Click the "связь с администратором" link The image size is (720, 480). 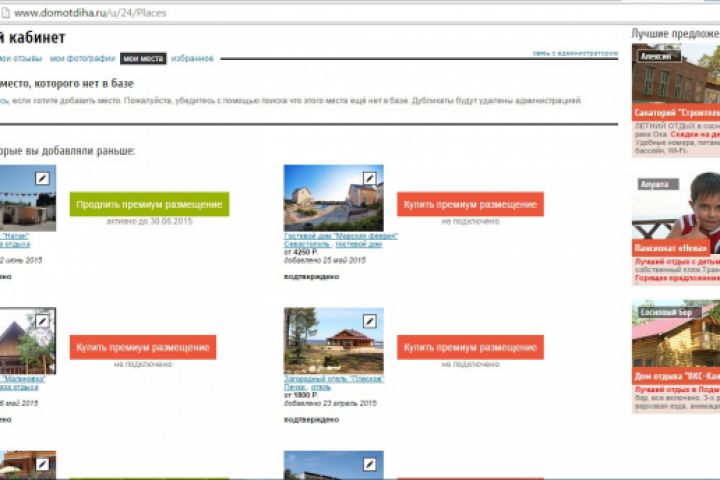(575, 53)
